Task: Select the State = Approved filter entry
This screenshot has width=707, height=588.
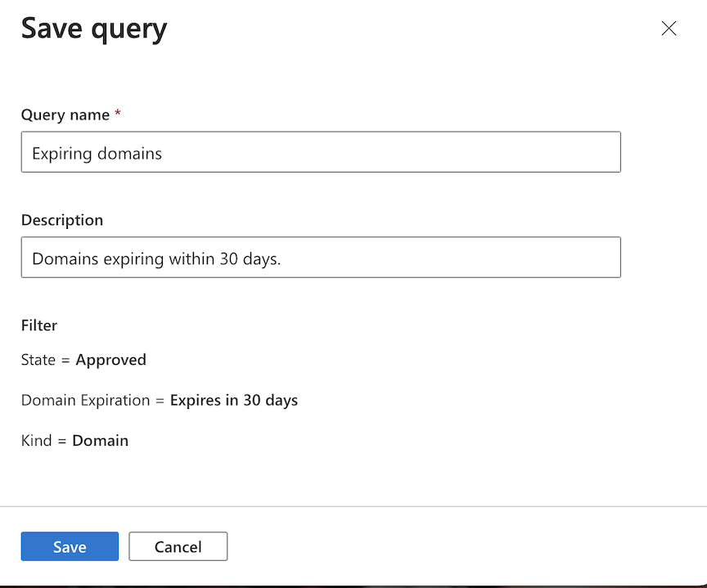Action: 83,360
